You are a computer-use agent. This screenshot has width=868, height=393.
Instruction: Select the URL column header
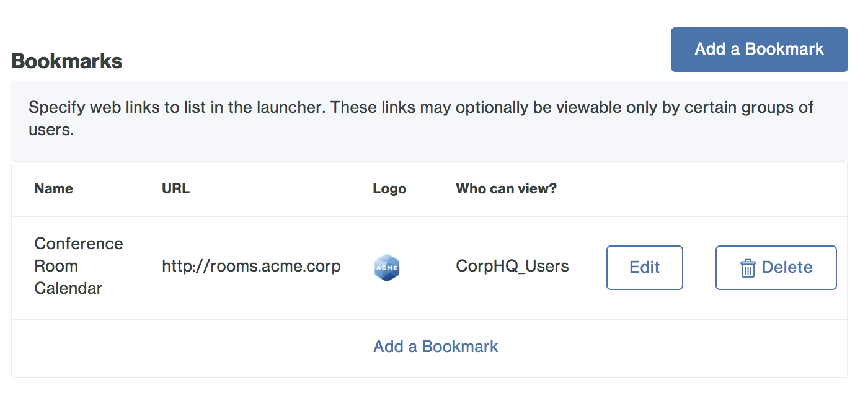pyautogui.click(x=175, y=189)
